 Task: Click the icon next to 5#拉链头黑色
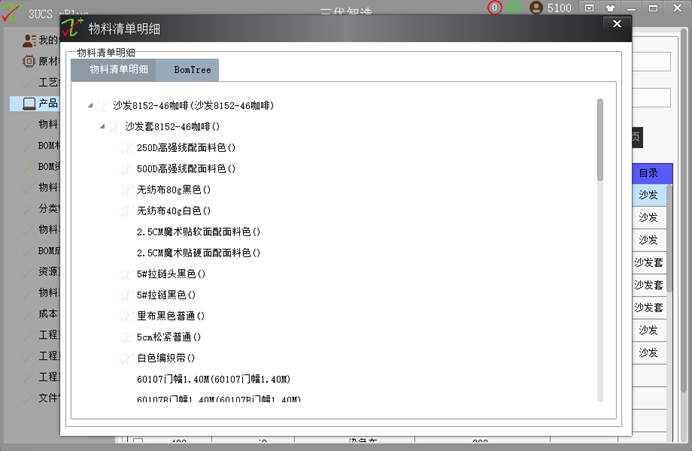coord(127,274)
